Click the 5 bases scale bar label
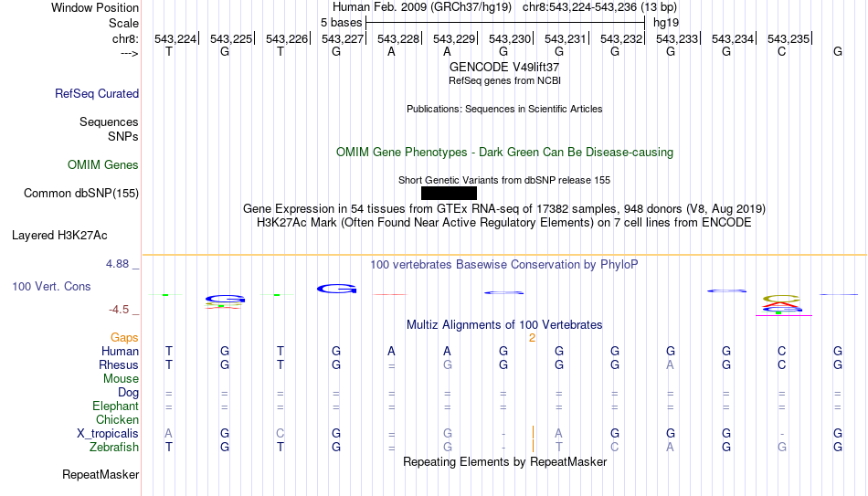 [341, 23]
